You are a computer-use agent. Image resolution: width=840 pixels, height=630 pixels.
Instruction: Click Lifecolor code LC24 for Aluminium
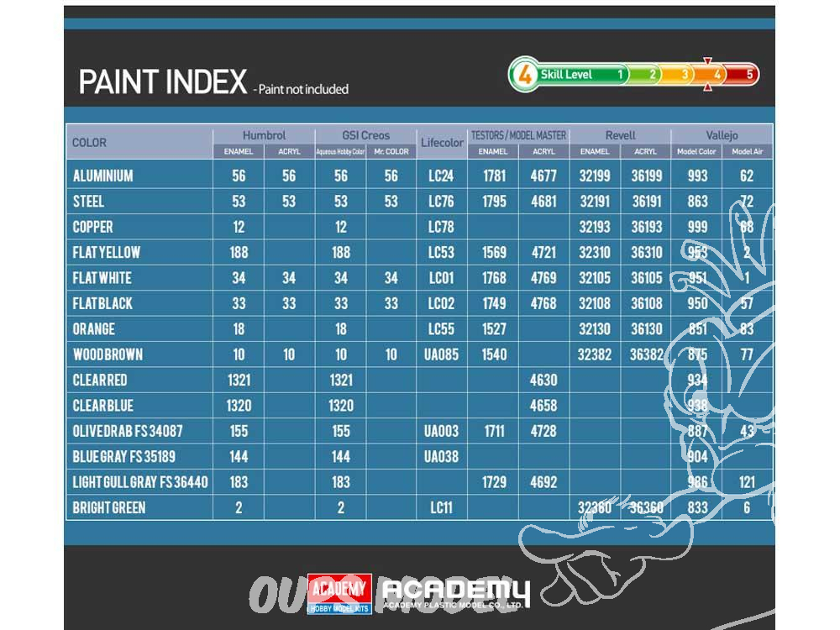click(x=442, y=176)
